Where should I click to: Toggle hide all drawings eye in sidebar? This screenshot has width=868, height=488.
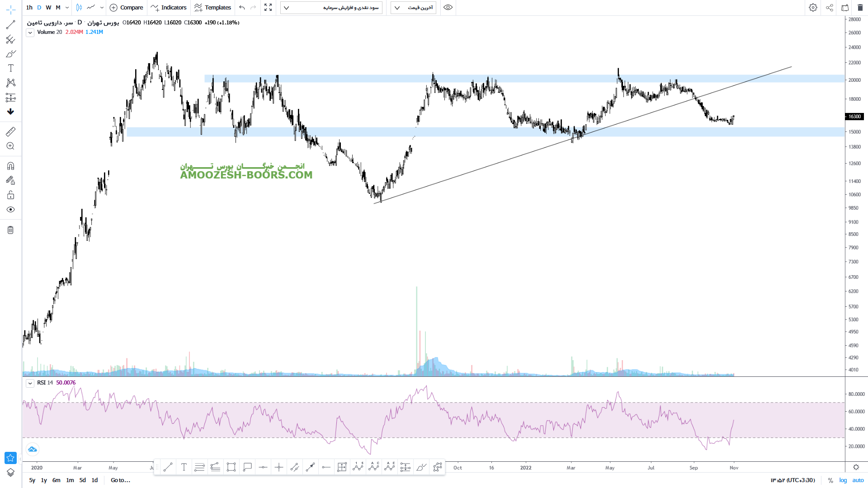pos(10,210)
